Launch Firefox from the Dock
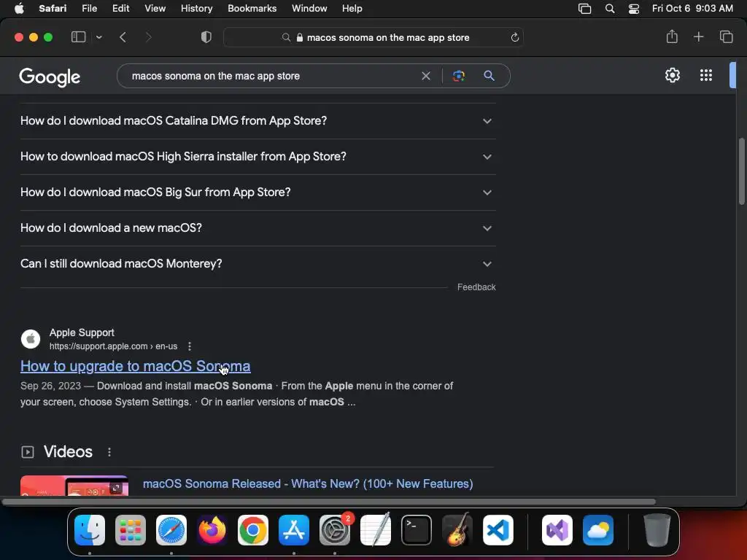 (x=212, y=530)
